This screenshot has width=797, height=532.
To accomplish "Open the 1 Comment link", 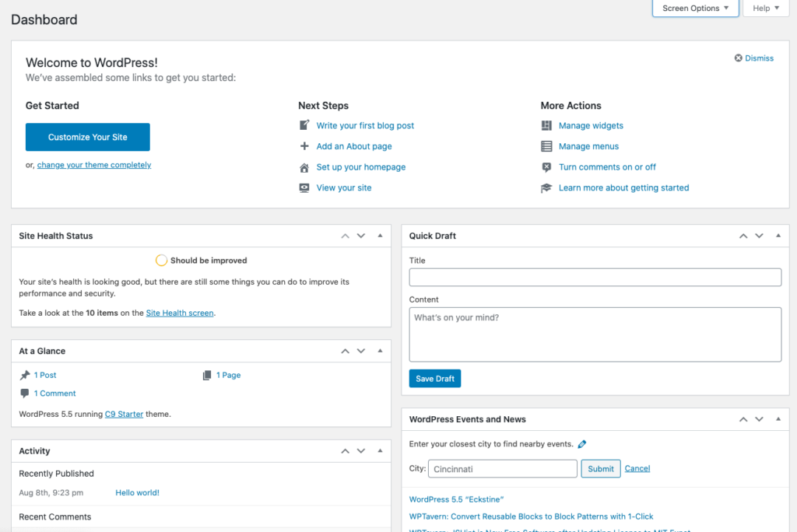I will (x=54, y=394).
